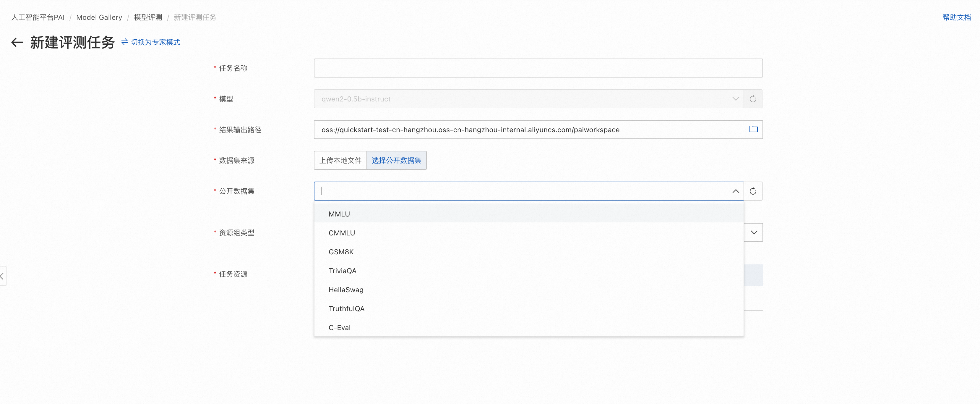This screenshot has height=404, width=980.
Task: Click the refresh icon next to model field
Action: [x=752, y=99]
